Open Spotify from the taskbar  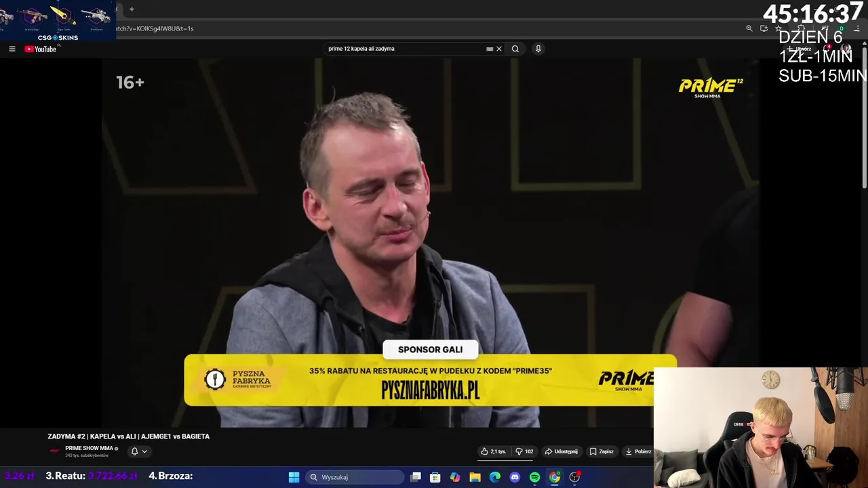(x=534, y=477)
